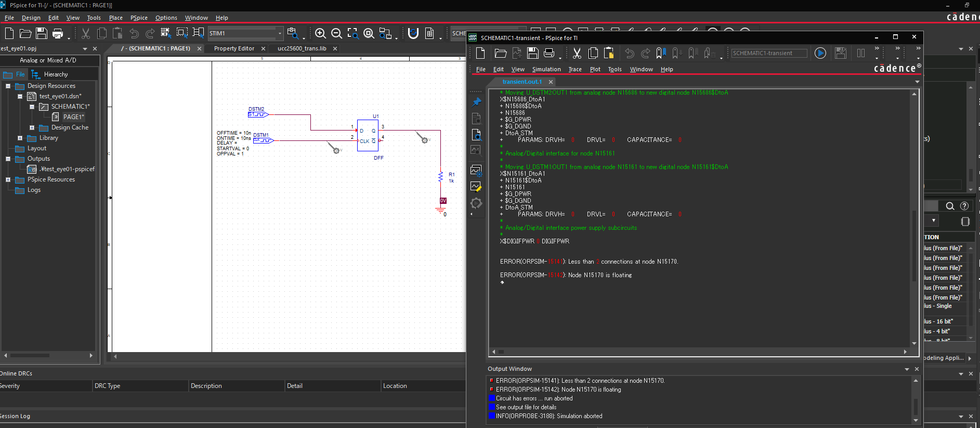The width and height of the screenshot is (980, 428).
Task: Collapse Design Resources tree node
Action: [x=8, y=86]
